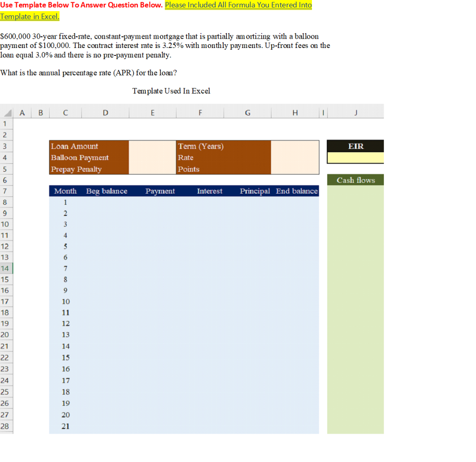Click the 'Template Used In Excel' caption
The height and width of the screenshot is (462, 476).
(171, 91)
